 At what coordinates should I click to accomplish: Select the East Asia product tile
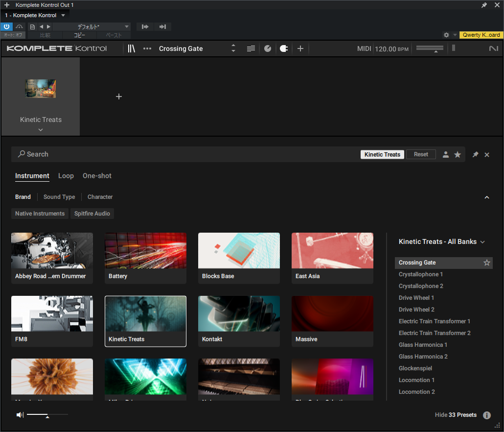pos(332,258)
